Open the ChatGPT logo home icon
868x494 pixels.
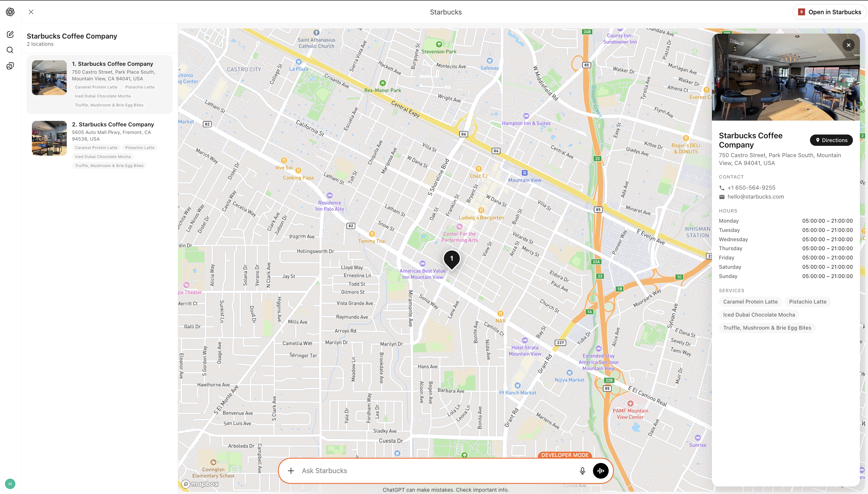[10, 12]
